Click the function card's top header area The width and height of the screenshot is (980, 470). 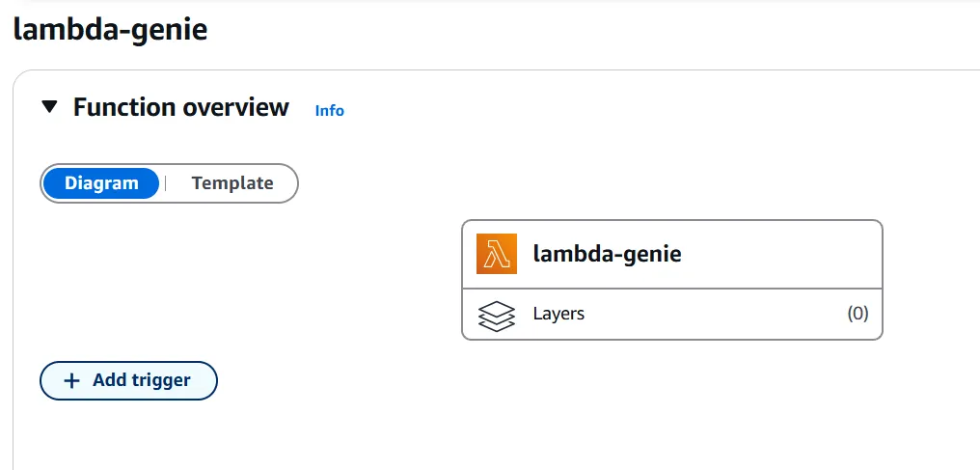[672, 254]
